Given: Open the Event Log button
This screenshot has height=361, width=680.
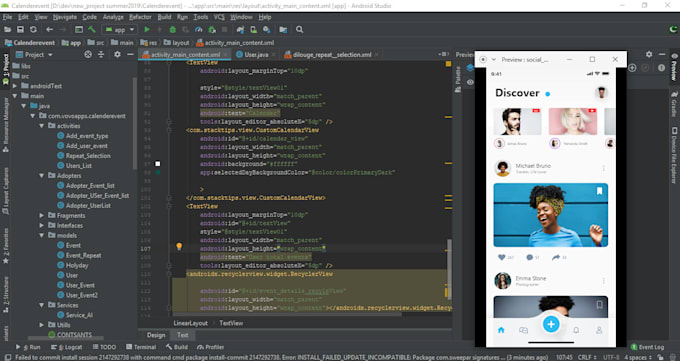Looking at the screenshot, I should [647, 347].
